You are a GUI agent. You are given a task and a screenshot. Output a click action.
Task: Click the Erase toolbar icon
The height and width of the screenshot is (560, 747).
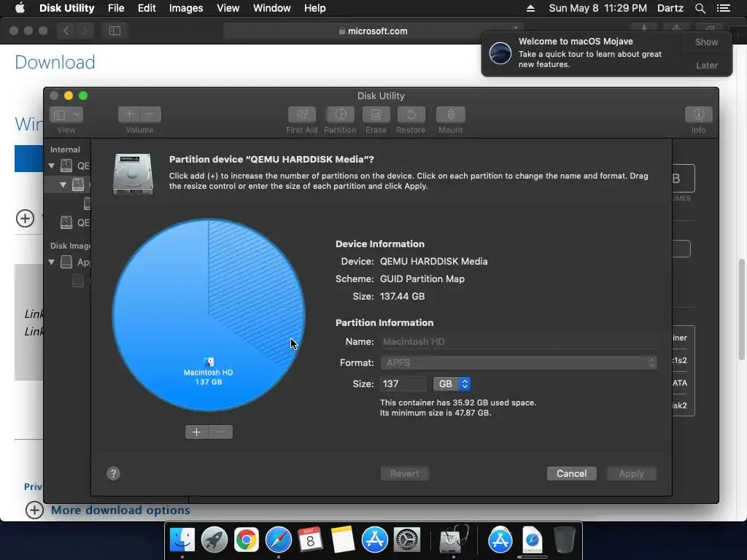pos(376,114)
